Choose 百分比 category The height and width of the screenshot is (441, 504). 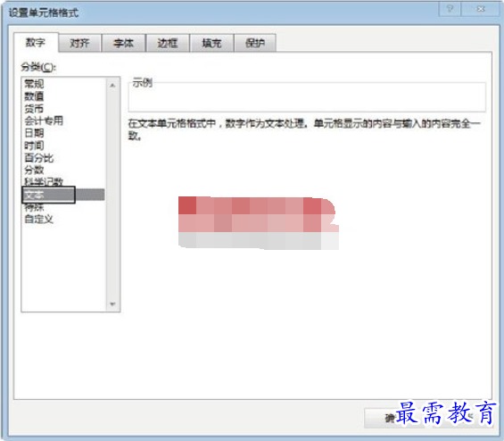tap(39, 158)
